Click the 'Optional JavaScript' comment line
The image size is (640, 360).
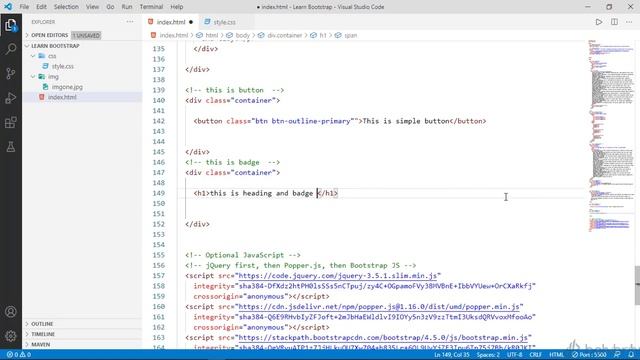[x=242, y=255]
